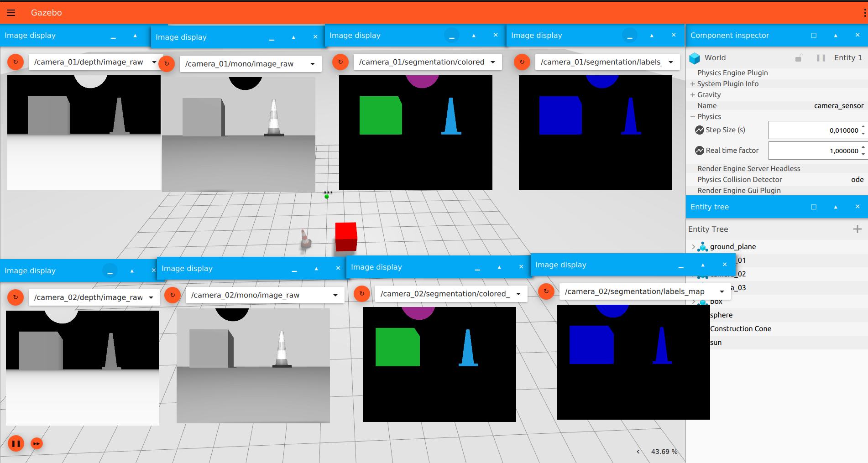868x463 pixels.
Task: Click the plot icon next to Real time factor
Action: (699, 150)
